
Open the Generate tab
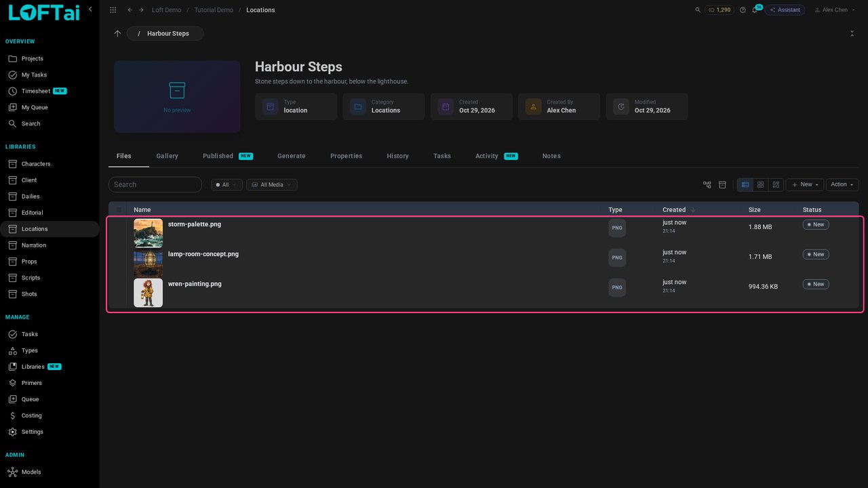pos(292,156)
